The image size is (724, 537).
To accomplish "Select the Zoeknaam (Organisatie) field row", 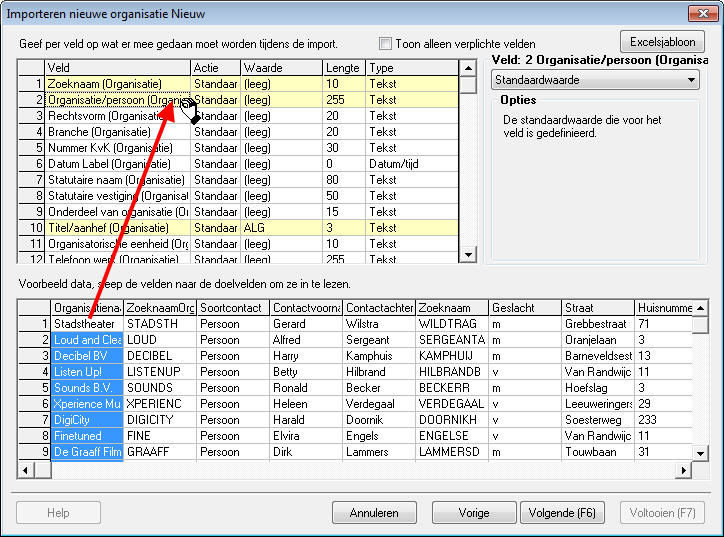I will click(x=238, y=84).
